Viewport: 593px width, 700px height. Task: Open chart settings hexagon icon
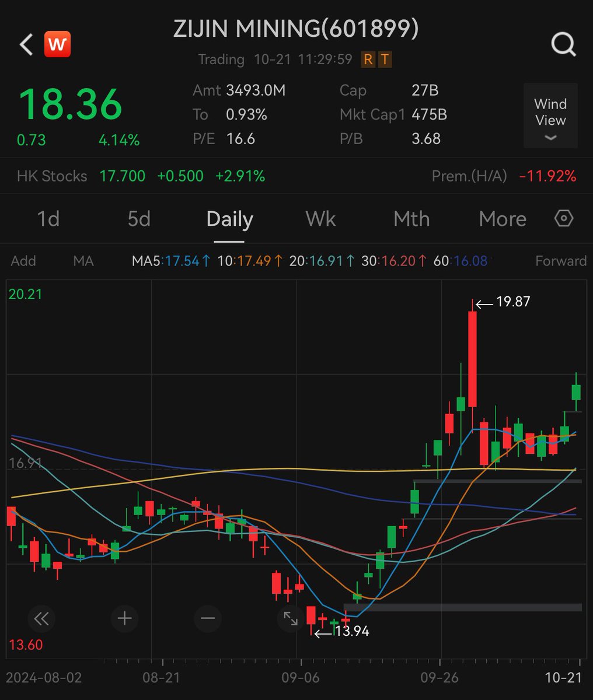coord(563,219)
